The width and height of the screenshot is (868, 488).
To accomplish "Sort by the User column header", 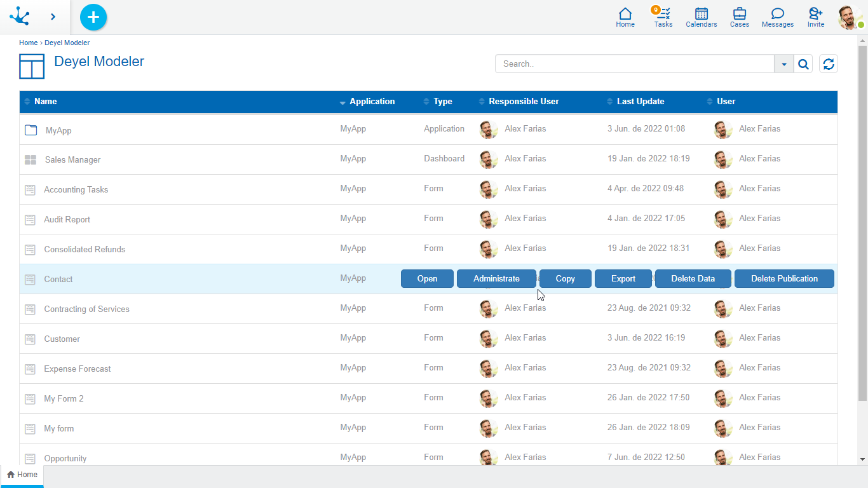I will pyautogui.click(x=726, y=102).
